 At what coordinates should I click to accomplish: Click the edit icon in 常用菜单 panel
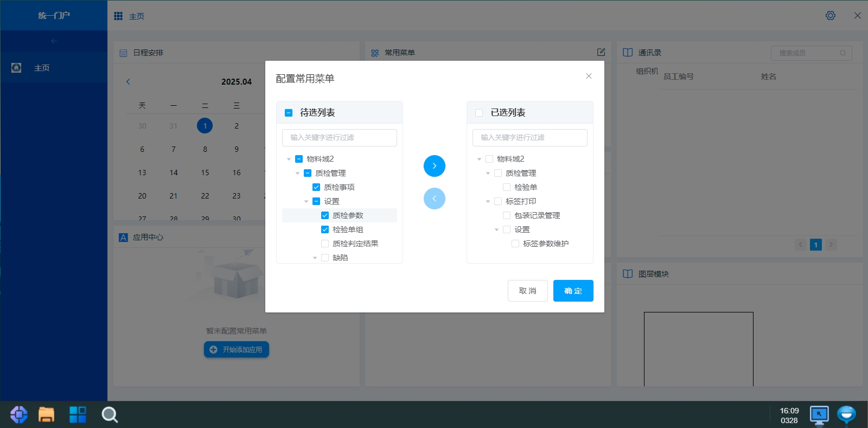click(601, 52)
